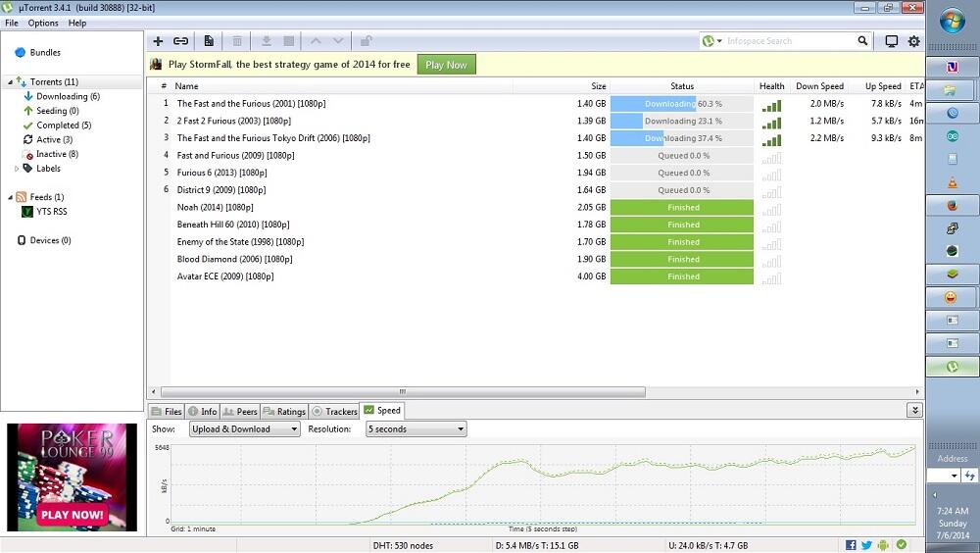Click the Play Now ad button
The width and height of the screenshot is (980, 553).
(x=446, y=65)
